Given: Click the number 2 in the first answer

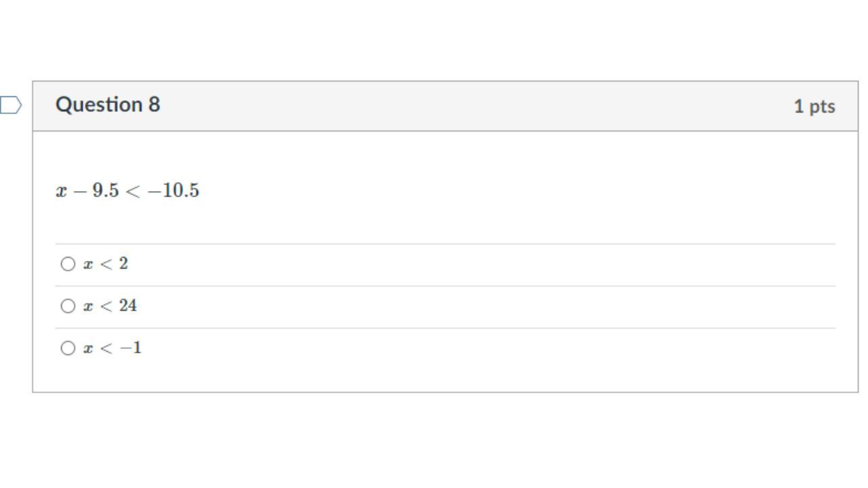Looking at the screenshot, I should click(123, 264).
